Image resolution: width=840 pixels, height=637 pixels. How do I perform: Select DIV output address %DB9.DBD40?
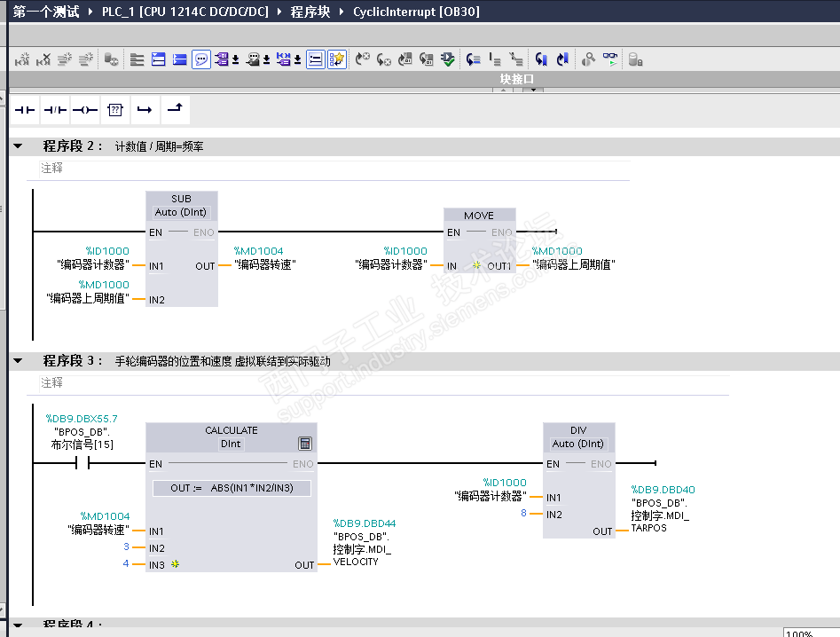tap(663, 489)
